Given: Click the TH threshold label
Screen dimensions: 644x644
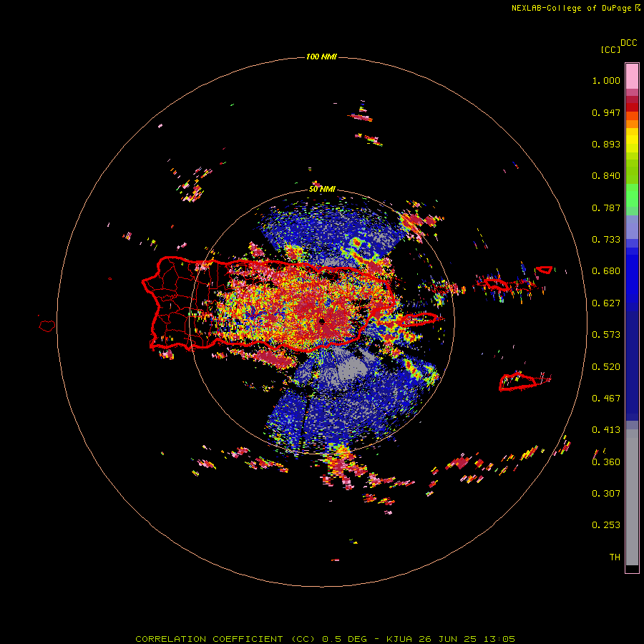Looking at the screenshot, I should [615, 557].
